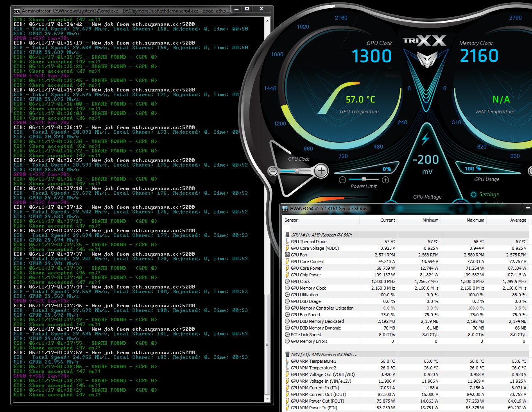532x412 pixels.
Task: Click the Memory Clock 2160 readout
Action: tap(479, 56)
